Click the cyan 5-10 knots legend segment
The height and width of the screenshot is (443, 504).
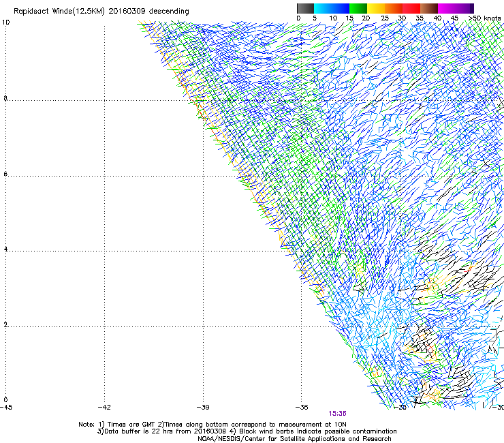(323, 8)
